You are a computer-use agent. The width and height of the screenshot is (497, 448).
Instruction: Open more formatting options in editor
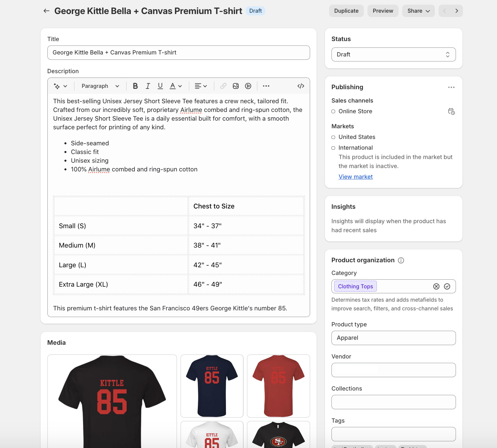pos(266,86)
